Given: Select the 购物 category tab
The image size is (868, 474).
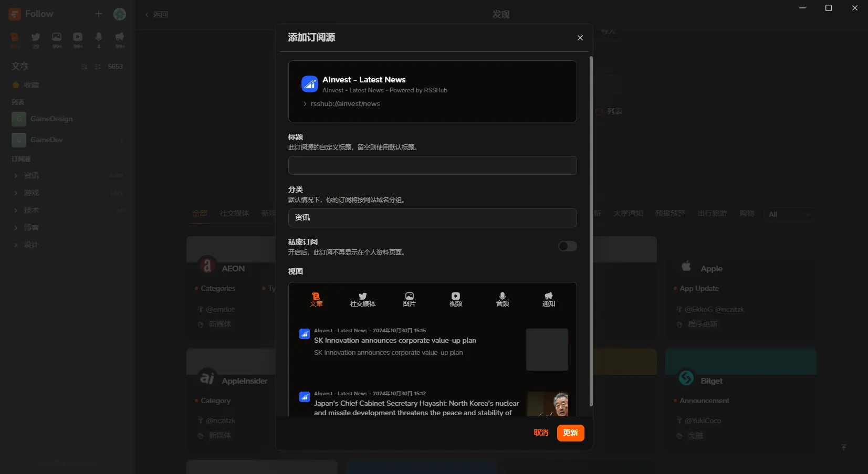Looking at the screenshot, I should (747, 213).
